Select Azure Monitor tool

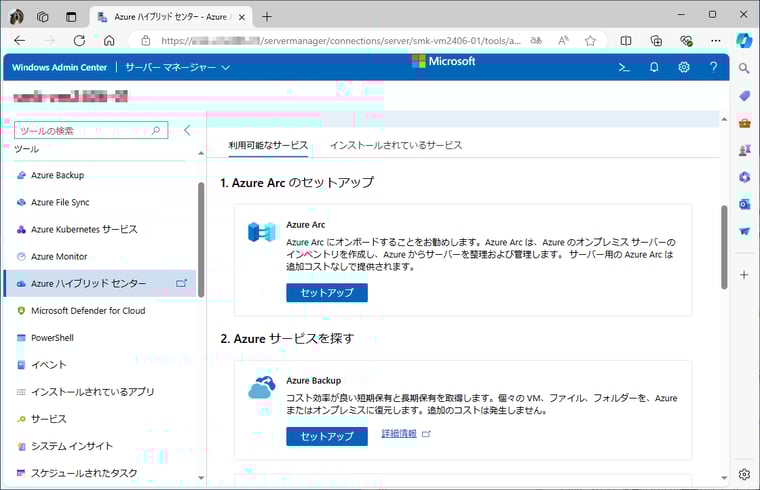(100, 256)
